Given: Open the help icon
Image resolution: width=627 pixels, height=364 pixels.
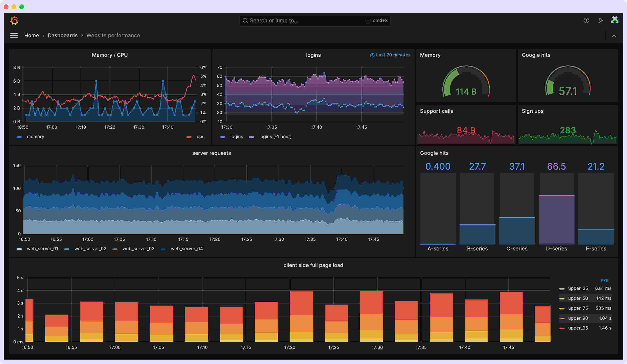Looking at the screenshot, I should (x=586, y=20).
